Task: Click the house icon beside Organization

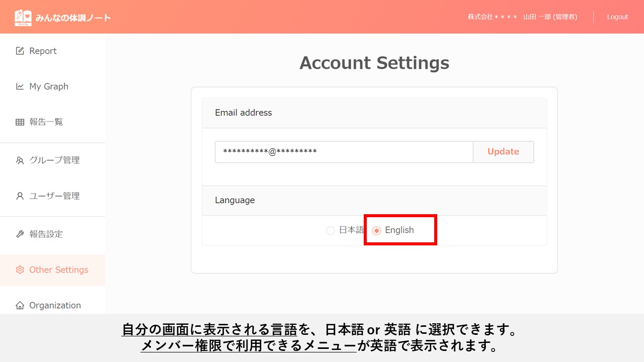Action: point(20,306)
